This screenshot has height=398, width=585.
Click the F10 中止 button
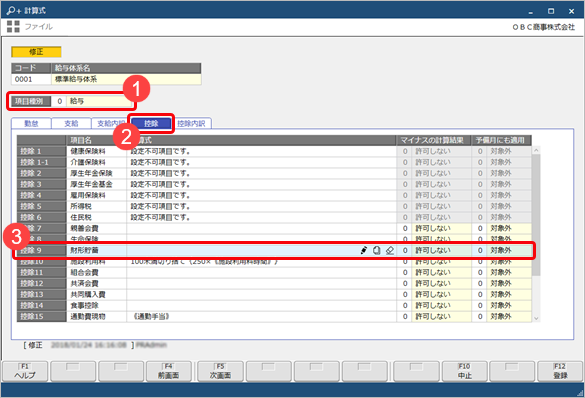[x=464, y=371]
